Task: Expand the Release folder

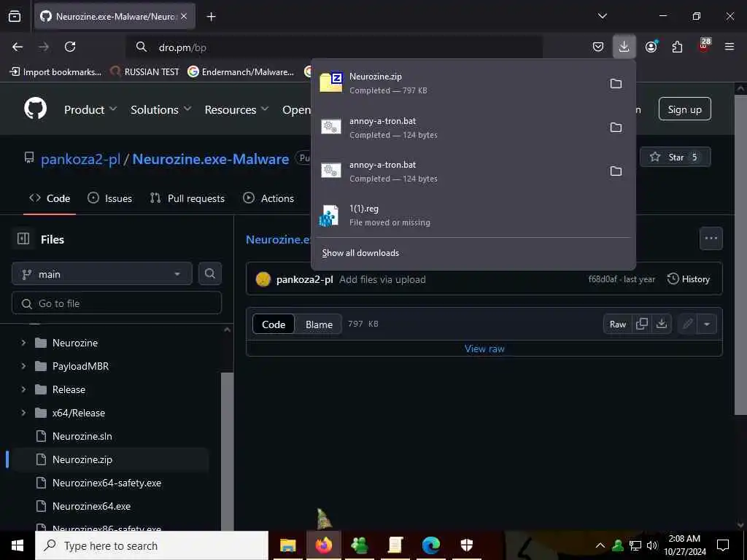Action: point(23,389)
